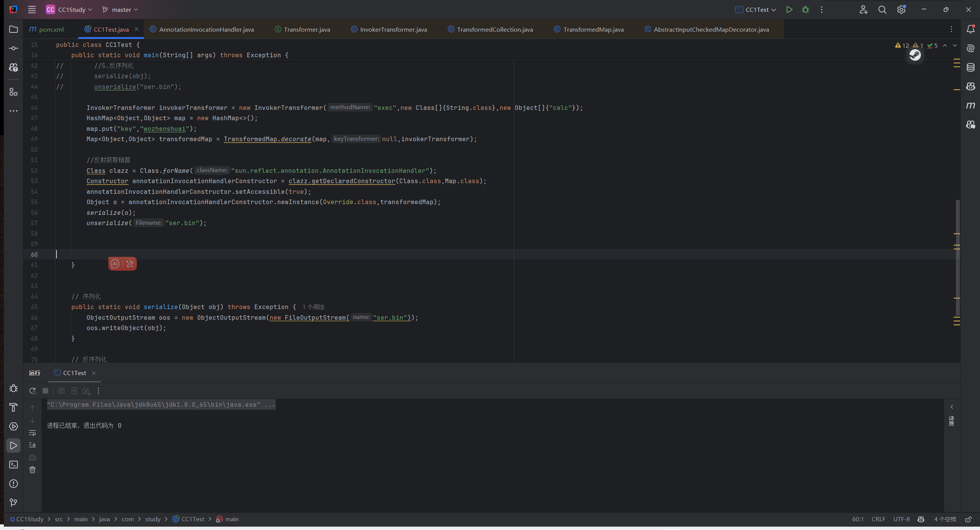This screenshot has height=530, width=980.
Task: Switch to AnnotationInvocationHandler.java tab
Action: point(202,29)
